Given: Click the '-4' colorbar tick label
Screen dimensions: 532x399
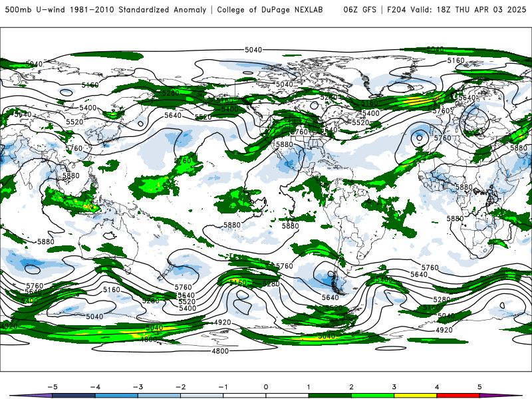Looking at the screenshot, I should [95, 387].
